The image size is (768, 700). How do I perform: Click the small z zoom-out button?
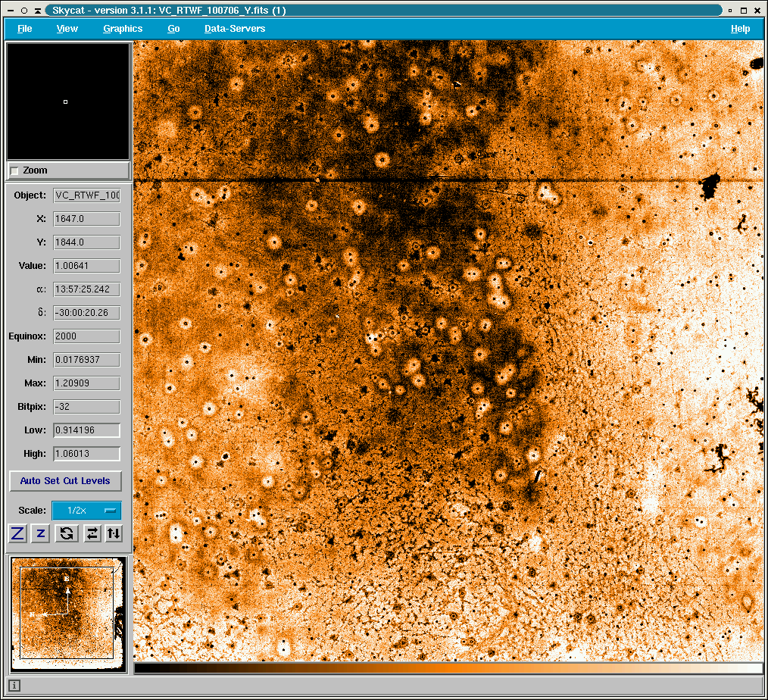pos(41,533)
